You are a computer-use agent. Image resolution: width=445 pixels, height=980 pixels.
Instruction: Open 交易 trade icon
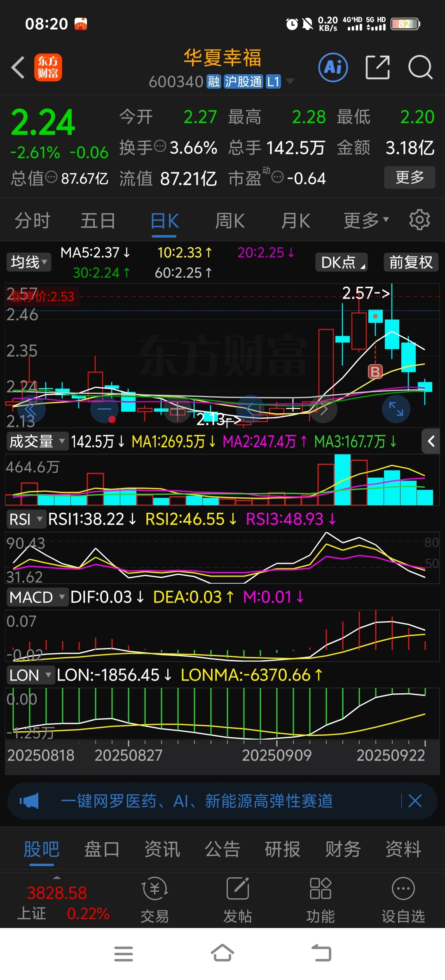(x=155, y=900)
